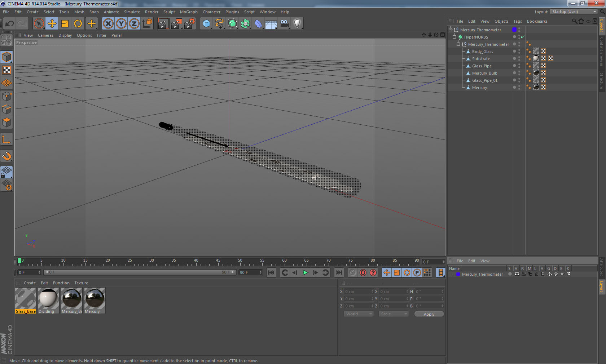Image resolution: width=606 pixels, height=364 pixels.
Task: Toggle X axis lock icon
Action: (108, 24)
